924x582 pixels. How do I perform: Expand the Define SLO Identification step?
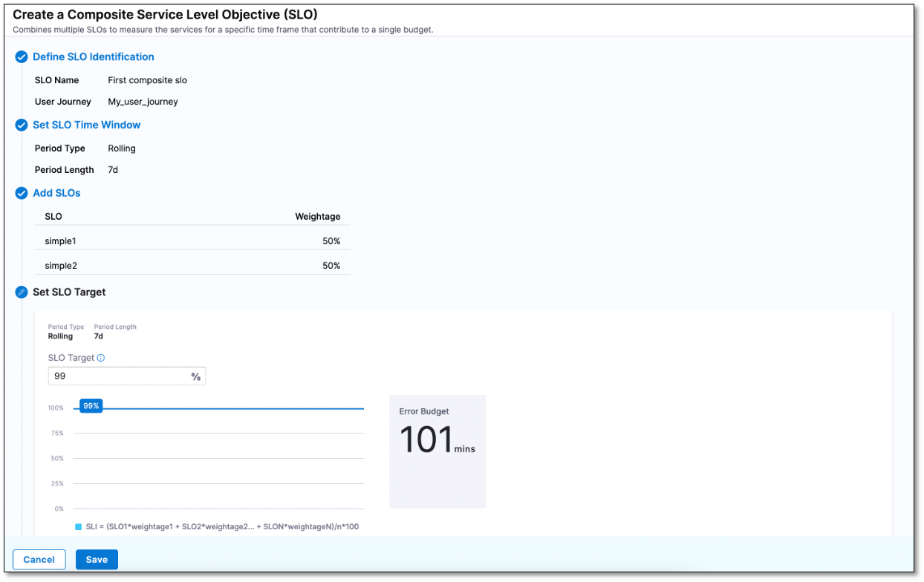93,57
